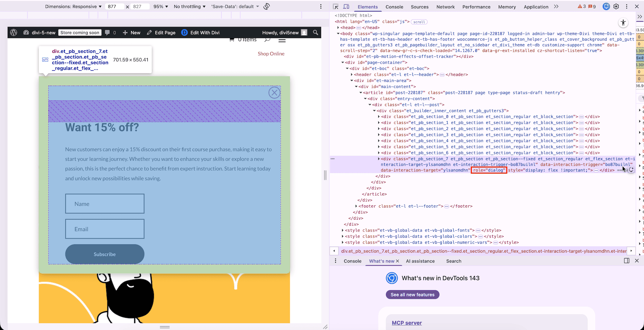Open the Console panel tab
The height and width of the screenshot is (330, 644).
coord(394,7)
